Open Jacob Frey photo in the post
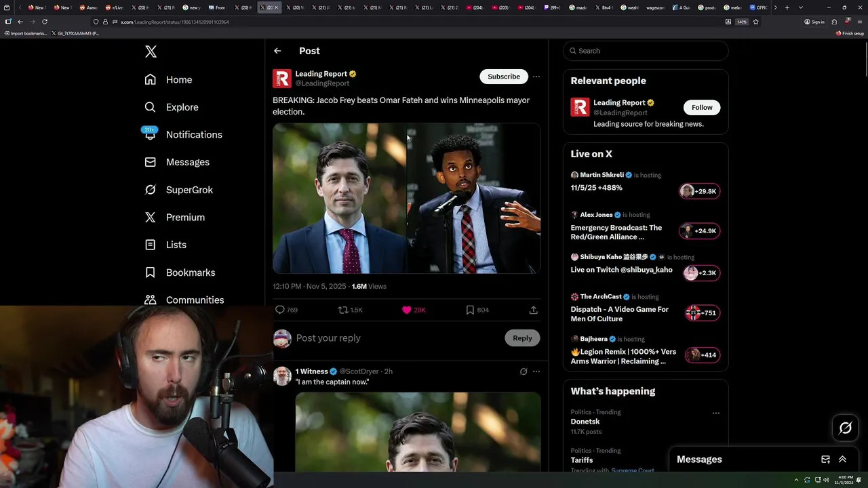The height and width of the screenshot is (488, 868). tap(339, 199)
